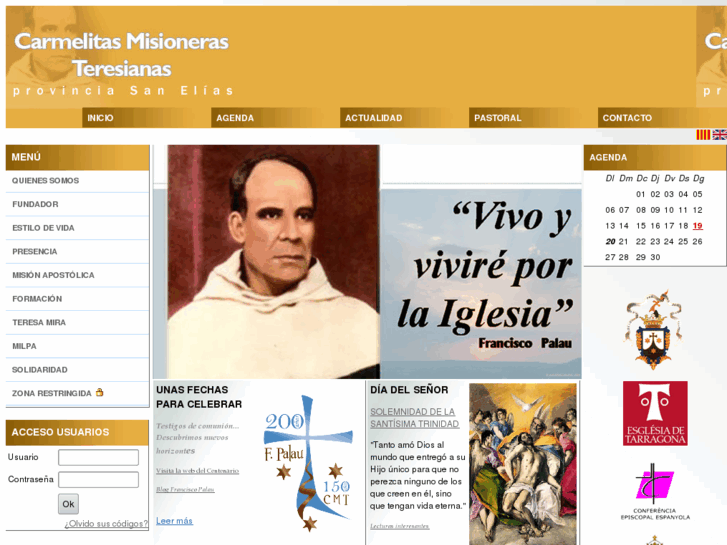The height and width of the screenshot is (545, 727).
Task: Click the Ok login button
Action: pyautogui.click(x=68, y=504)
